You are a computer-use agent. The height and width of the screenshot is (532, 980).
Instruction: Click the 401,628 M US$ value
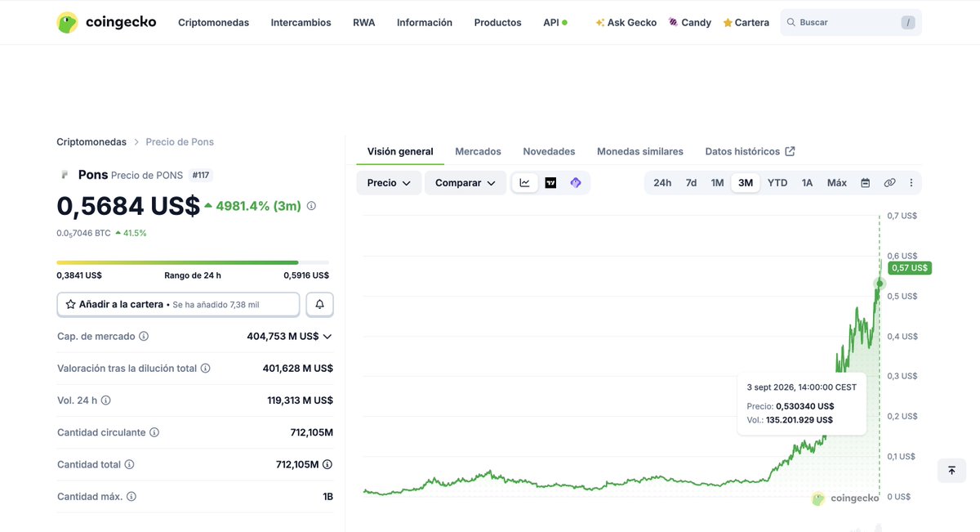click(298, 369)
